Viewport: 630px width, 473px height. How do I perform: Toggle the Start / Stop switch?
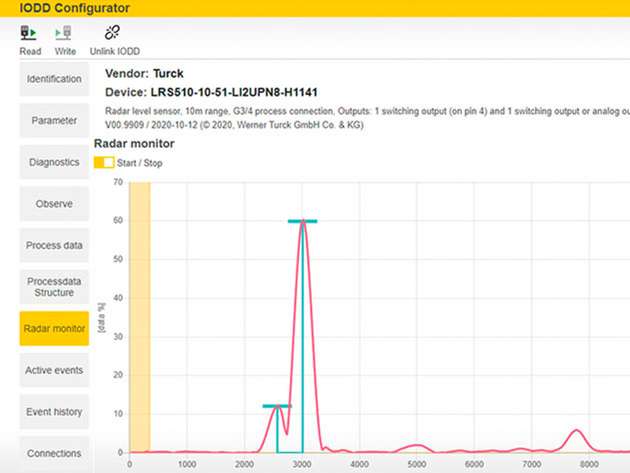coord(104,163)
